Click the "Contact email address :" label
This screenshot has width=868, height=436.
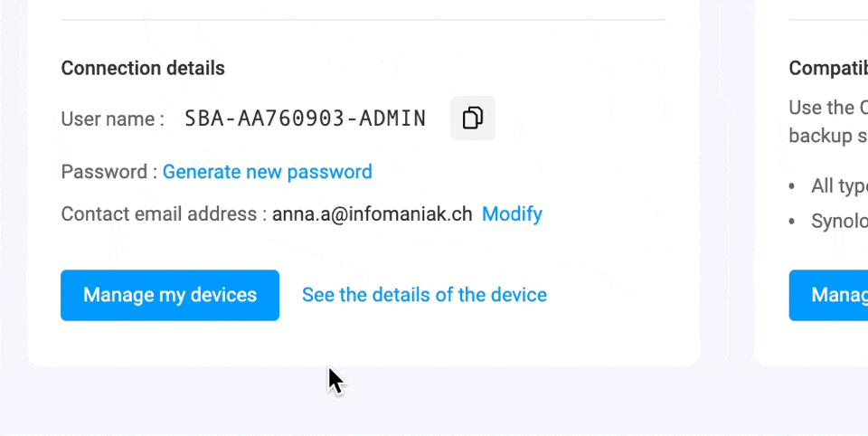pyautogui.click(x=164, y=214)
